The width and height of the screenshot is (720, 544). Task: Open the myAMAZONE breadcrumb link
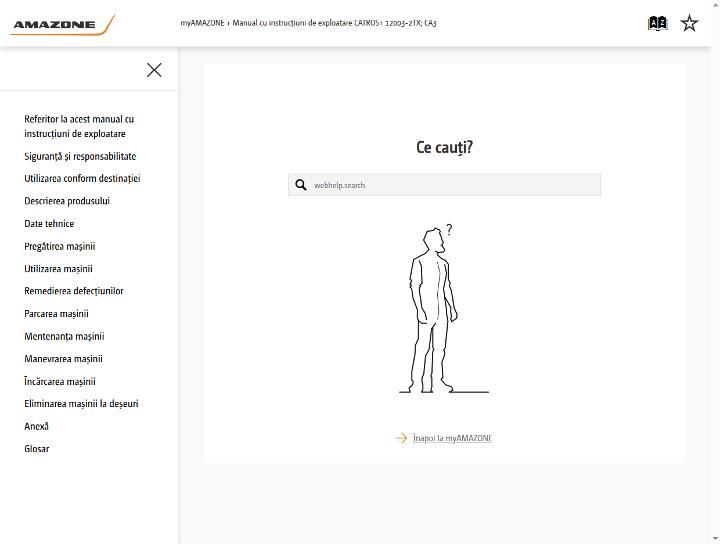coord(202,23)
